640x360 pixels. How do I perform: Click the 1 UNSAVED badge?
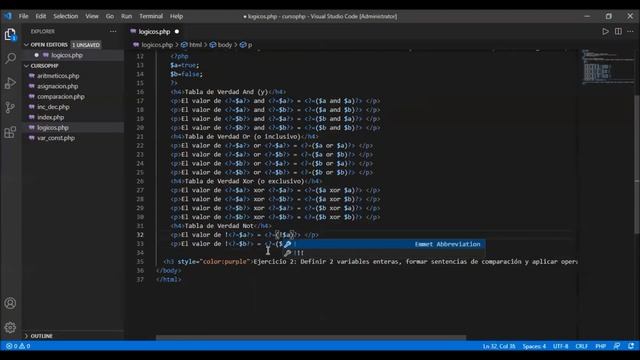coord(86,44)
